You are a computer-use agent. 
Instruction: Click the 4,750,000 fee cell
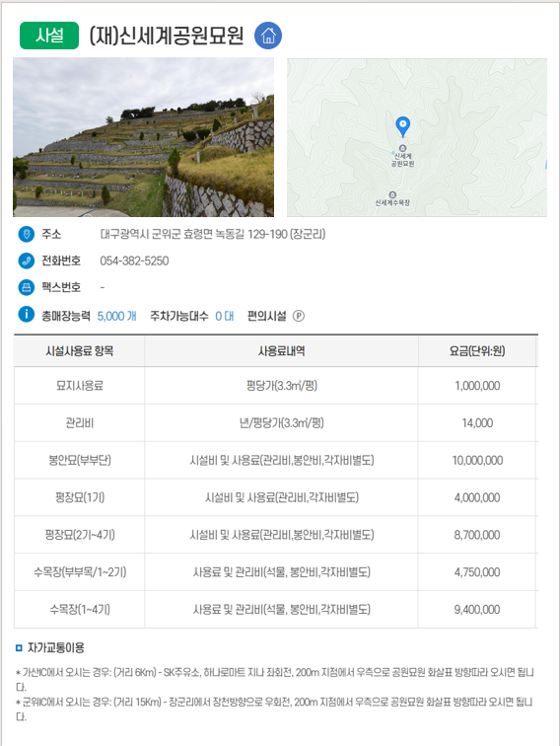(477, 572)
